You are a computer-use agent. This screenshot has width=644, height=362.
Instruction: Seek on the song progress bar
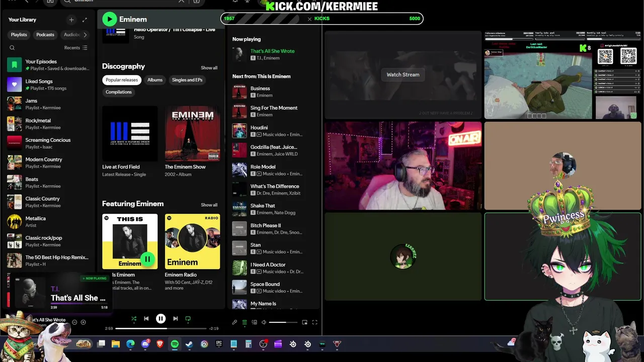click(161, 328)
